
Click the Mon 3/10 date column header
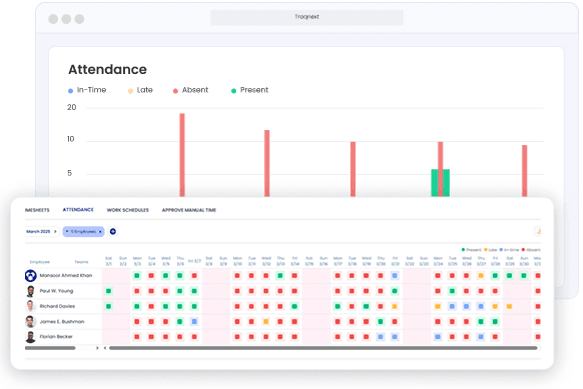pos(237,261)
